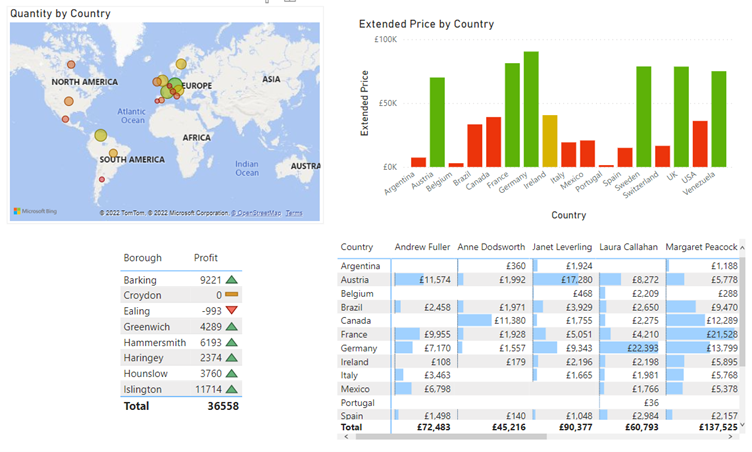Click the Mexico row label in matrix
Viewport: 752px width, 452px height.
point(355,389)
